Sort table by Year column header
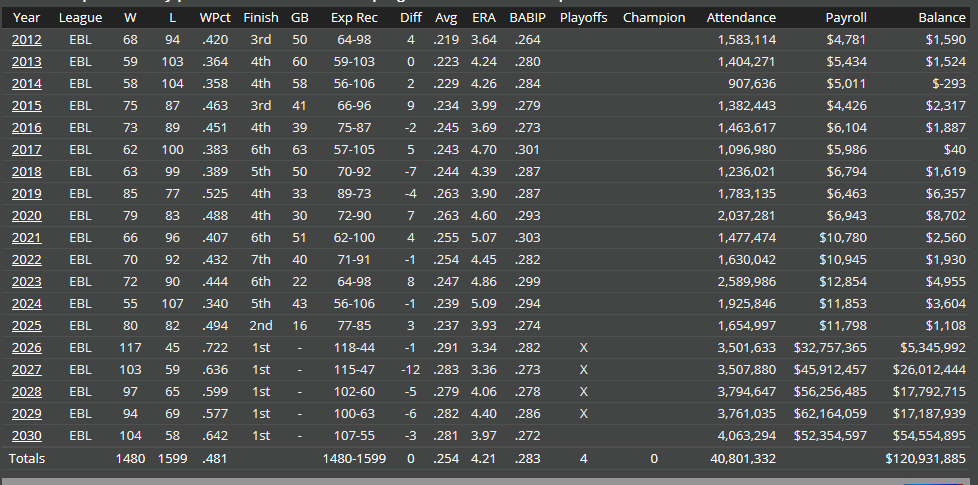The image size is (978, 485). tap(26, 18)
